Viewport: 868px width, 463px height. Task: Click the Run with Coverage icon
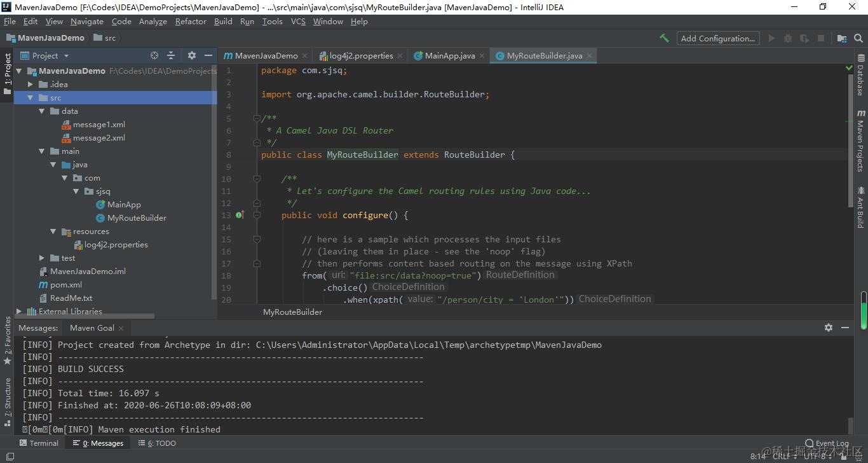(804, 38)
